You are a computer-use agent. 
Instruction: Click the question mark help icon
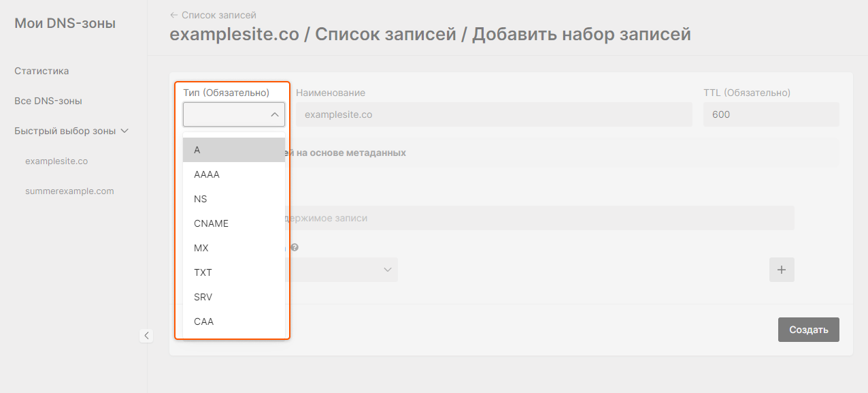[295, 247]
